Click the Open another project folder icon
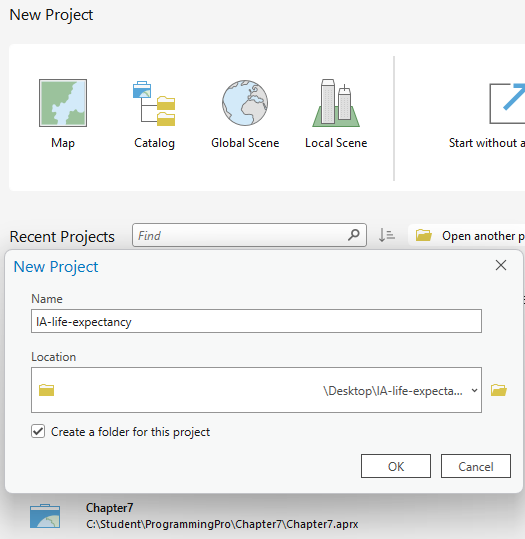 (424, 235)
